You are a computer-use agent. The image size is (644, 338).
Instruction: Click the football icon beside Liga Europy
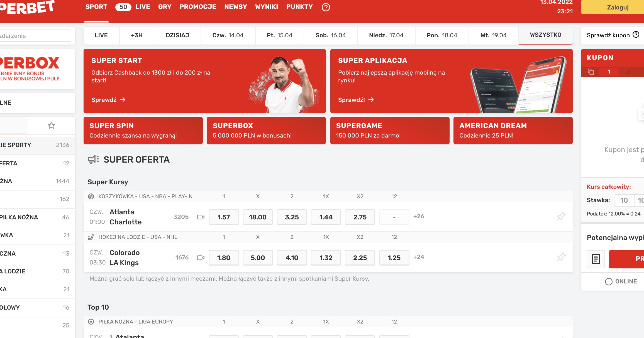[x=91, y=322]
